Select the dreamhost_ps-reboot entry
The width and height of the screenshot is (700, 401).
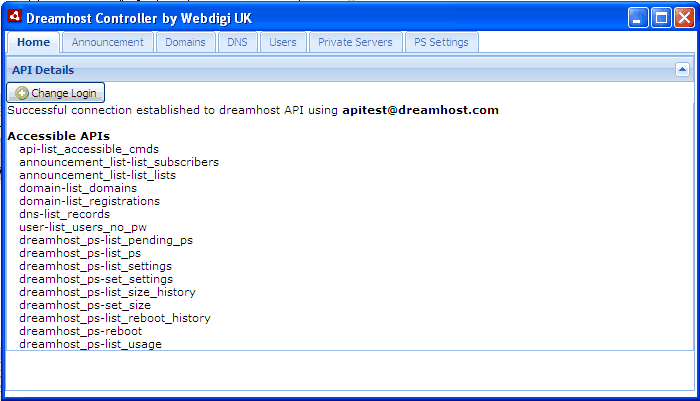click(80, 330)
